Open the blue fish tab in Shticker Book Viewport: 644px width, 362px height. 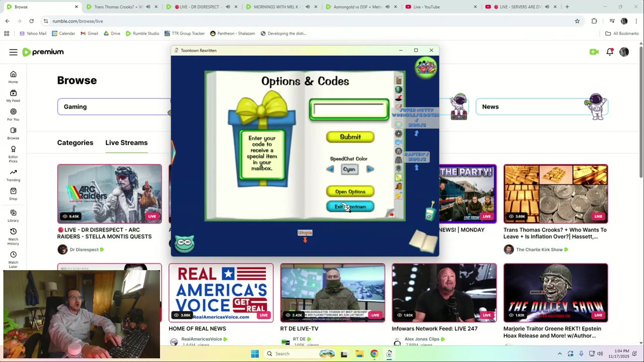(398, 142)
